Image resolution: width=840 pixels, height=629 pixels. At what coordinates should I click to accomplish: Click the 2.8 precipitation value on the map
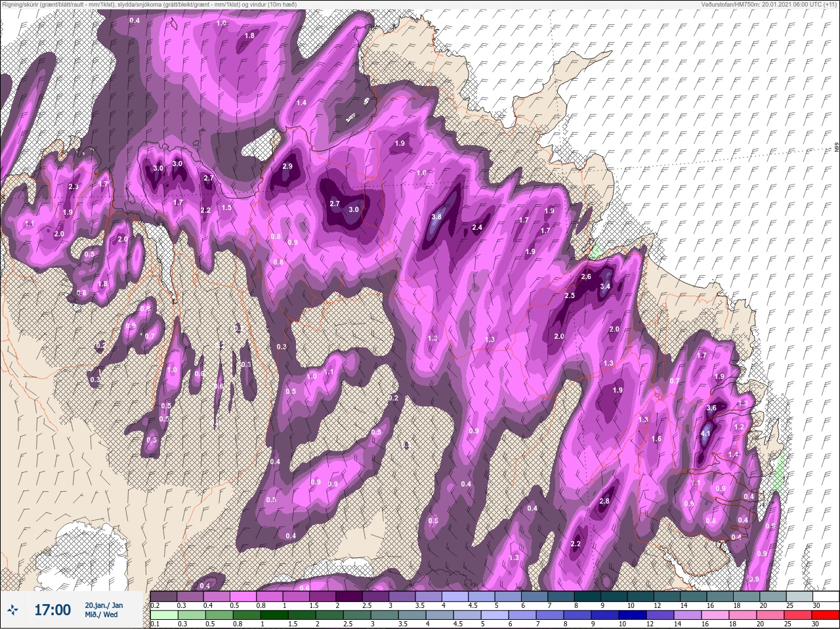(x=605, y=502)
